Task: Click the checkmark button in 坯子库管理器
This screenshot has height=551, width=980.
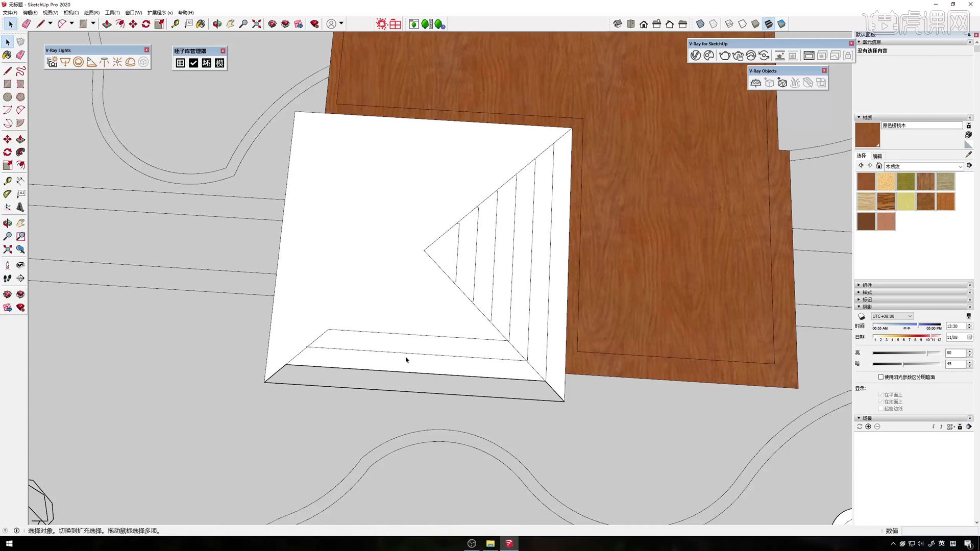Action: [193, 63]
